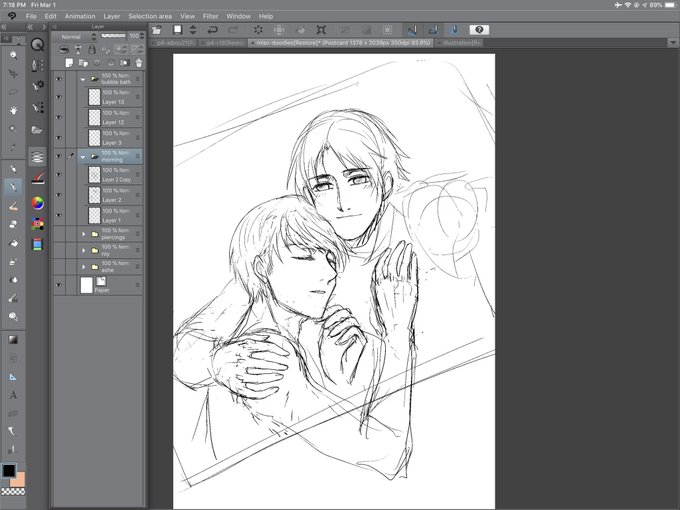
Task: Open the Edit menu
Action: point(50,16)
